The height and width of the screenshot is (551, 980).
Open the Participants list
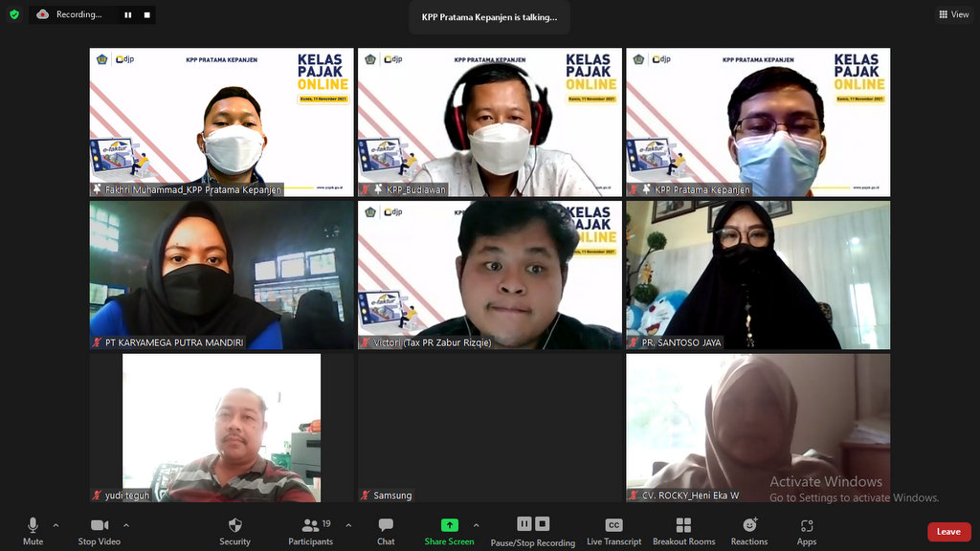[311, 531]
